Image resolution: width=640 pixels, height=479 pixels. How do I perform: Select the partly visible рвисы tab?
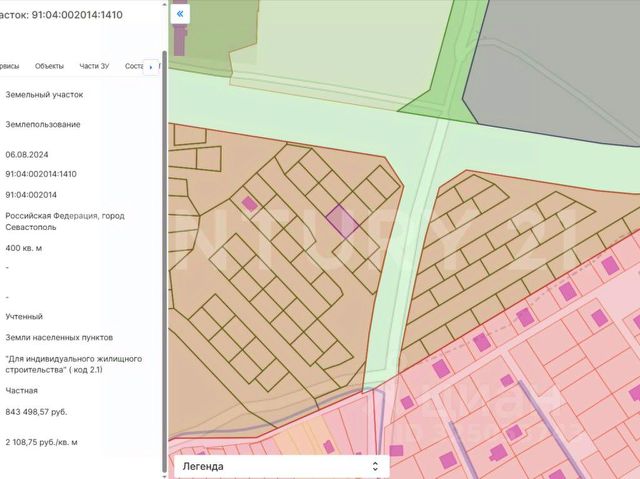pos(9,66)
